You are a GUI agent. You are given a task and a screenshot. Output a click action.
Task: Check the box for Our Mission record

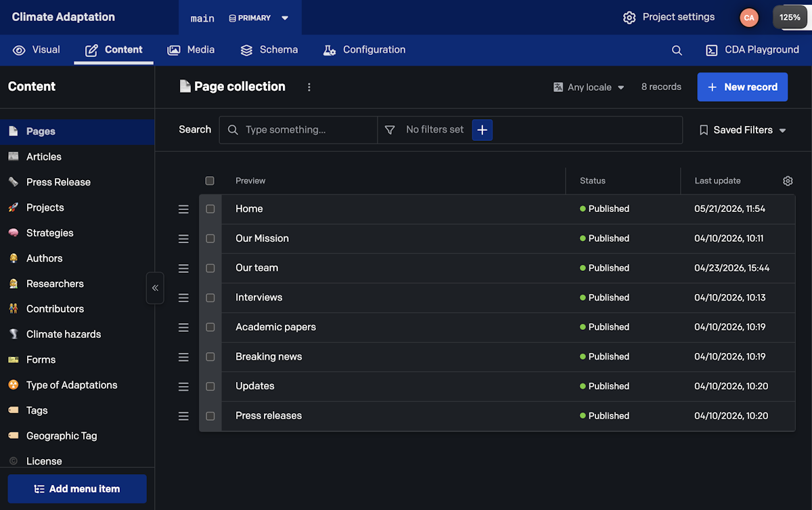[210, 238]
